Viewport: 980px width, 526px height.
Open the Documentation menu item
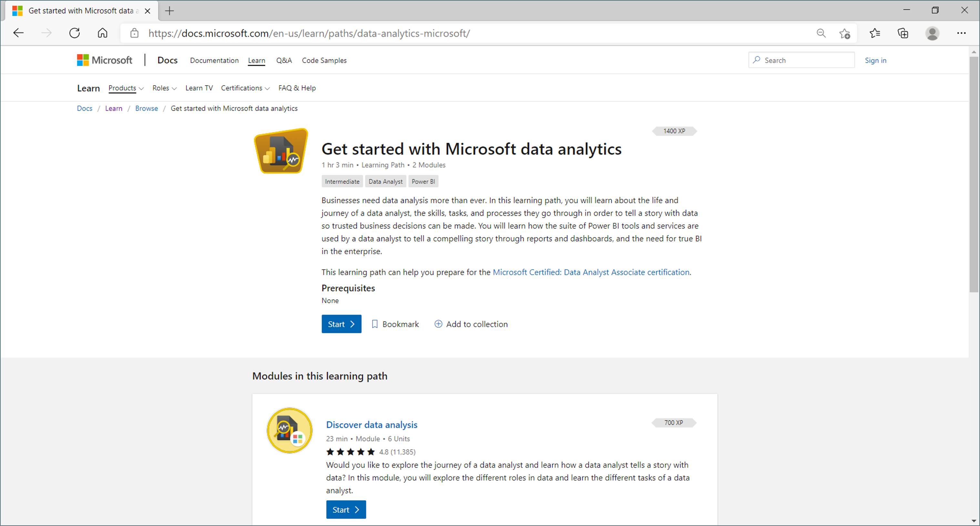[x=214, y=60]
